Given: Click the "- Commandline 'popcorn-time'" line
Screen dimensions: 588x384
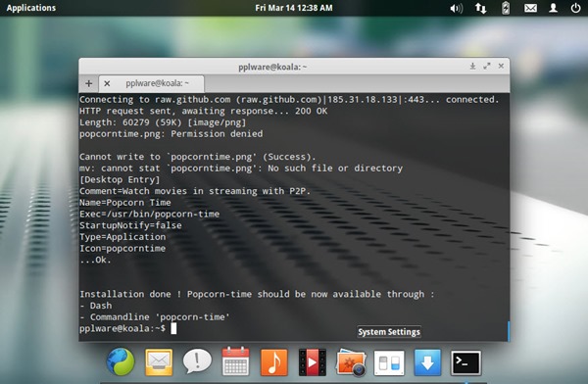Looking at the screenshot, I should tap(155, 316).
